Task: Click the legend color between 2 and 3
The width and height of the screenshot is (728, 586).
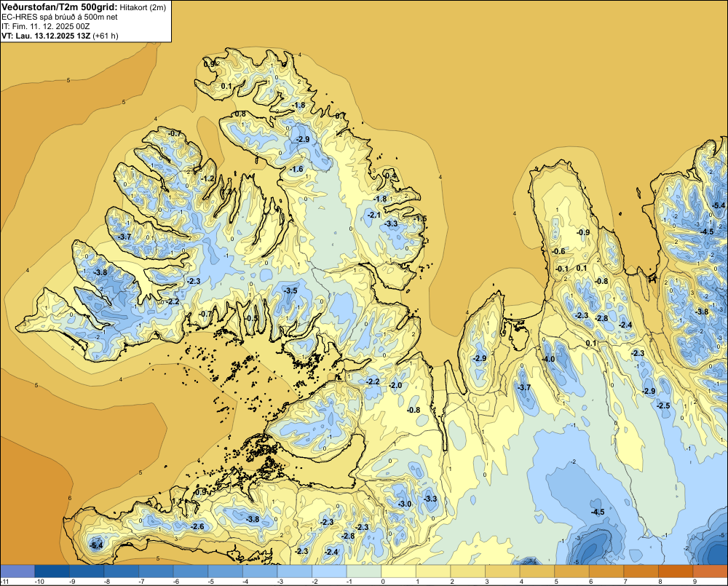Action: (x=468, y=571)
